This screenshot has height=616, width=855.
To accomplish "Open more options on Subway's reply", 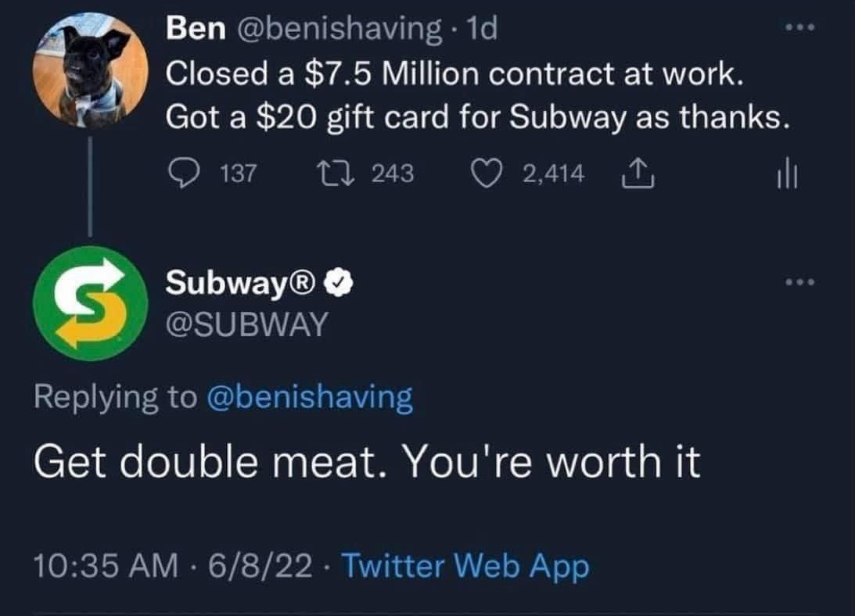I will coord(800,282).
